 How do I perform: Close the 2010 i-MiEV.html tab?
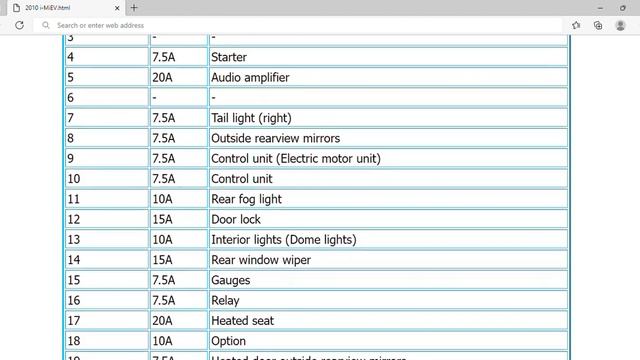(x=117, y=8)
